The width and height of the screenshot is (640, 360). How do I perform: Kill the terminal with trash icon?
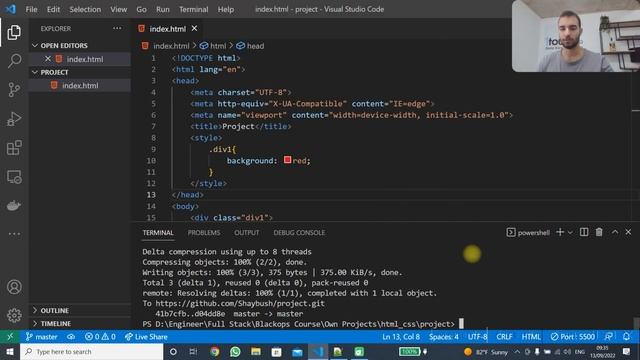(599, 232)
